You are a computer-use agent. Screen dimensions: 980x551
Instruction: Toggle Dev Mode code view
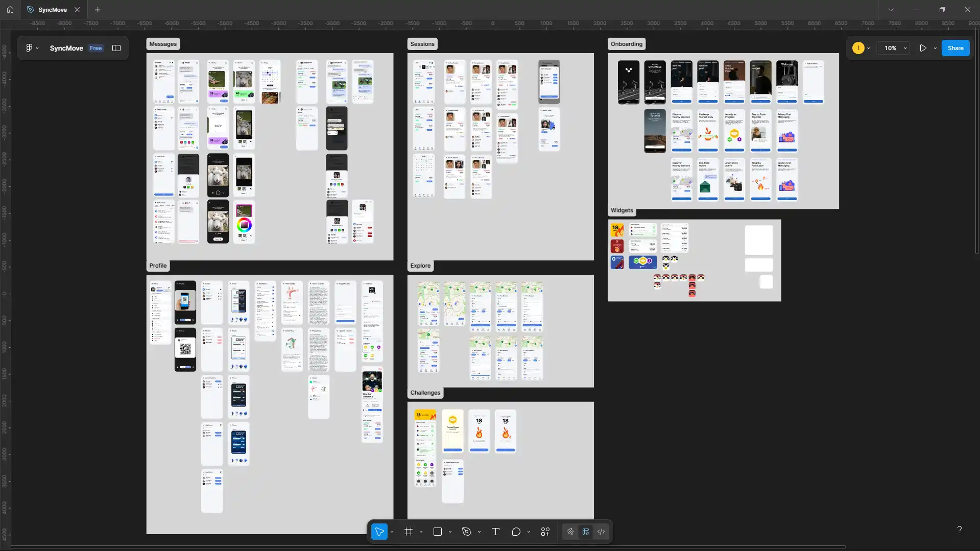pyautogui.click(x=601, y=532)
